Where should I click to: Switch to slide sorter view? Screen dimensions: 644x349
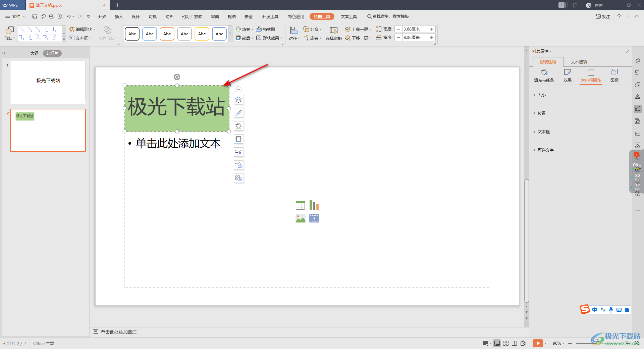[506, 343]
